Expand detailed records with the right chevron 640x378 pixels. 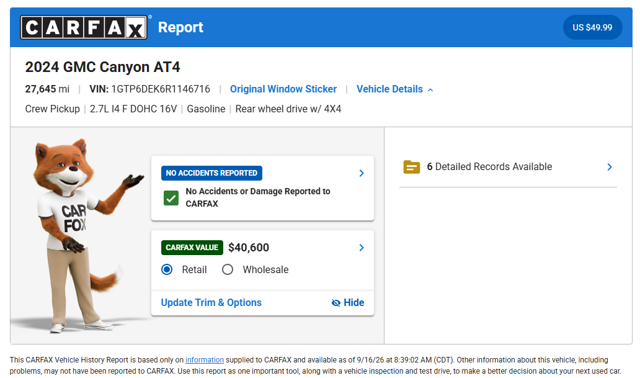point(609,167)
